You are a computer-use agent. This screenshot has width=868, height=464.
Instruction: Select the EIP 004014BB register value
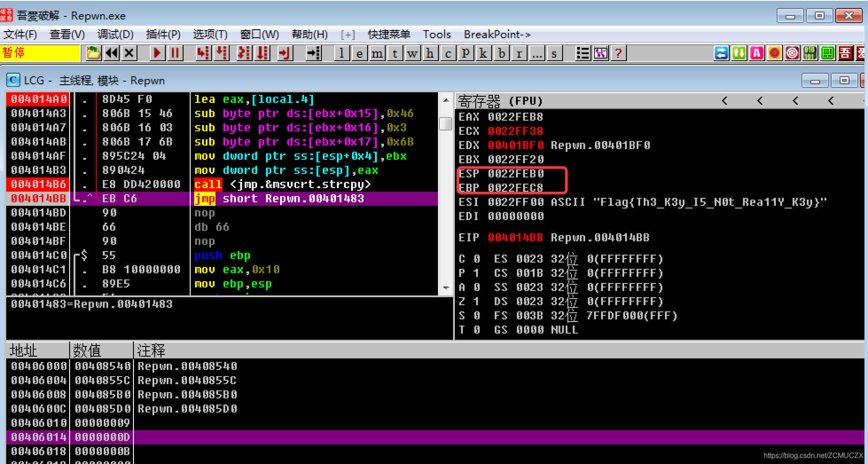click(516, 237)
